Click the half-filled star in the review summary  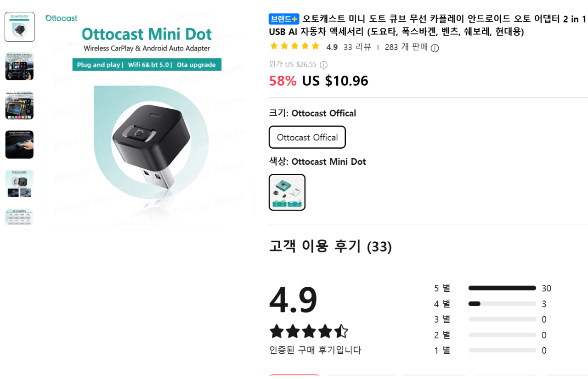341,331
